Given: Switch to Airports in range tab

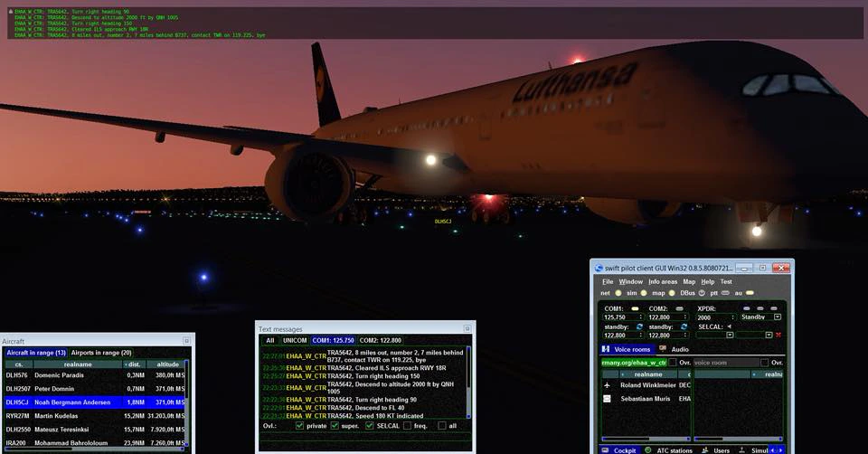Looking at the screenshot, I should [101, 353].
